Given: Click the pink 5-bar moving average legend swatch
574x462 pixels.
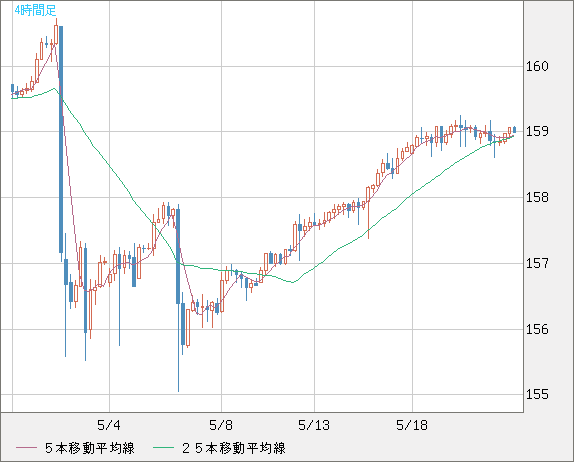Looking at the screenshot, I should point(26,448).
